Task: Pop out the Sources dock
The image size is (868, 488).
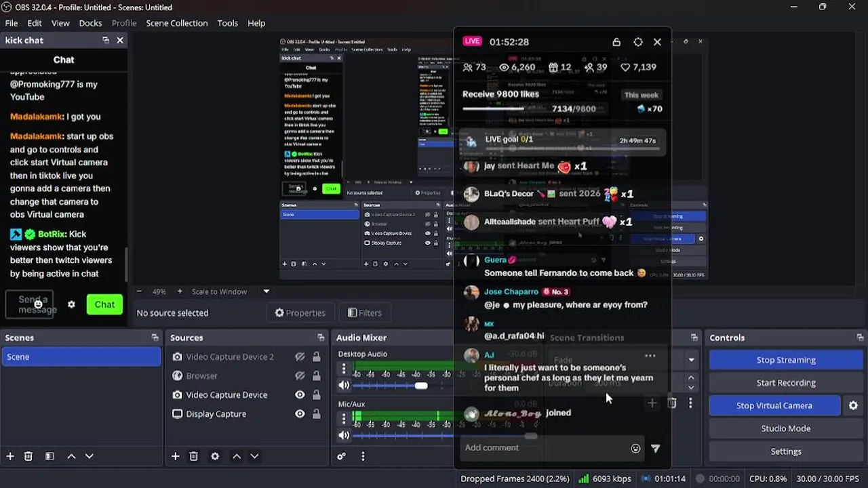Action: click(x=321, y=338)
